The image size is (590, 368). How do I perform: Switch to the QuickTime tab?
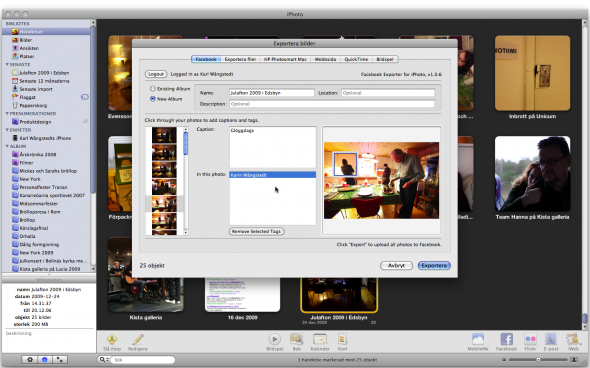tap(356, 59)
